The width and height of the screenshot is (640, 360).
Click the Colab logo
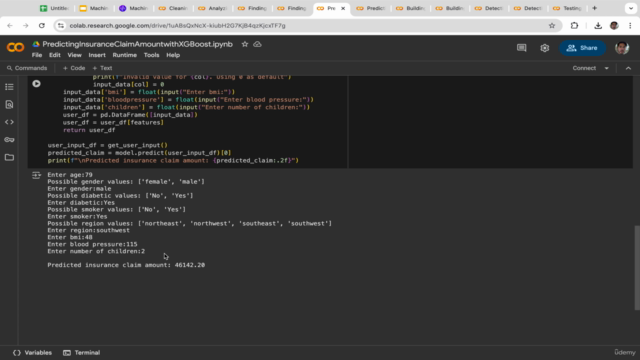point(16,47)
